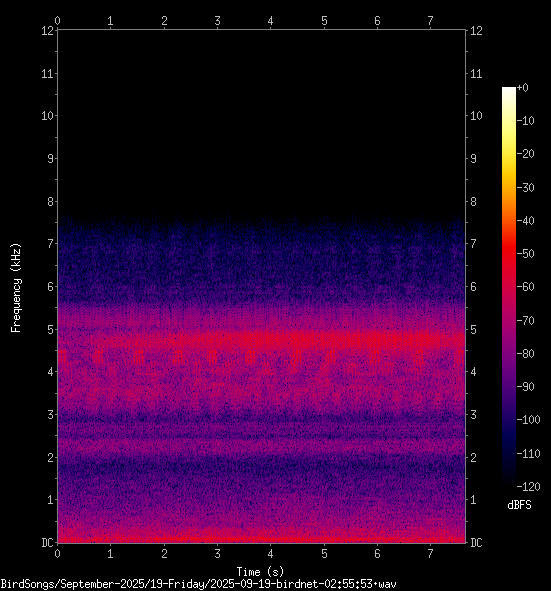The image size is (551, 591).
Task: Click the 3 kHz label on right axis
Action: point(474,415)
